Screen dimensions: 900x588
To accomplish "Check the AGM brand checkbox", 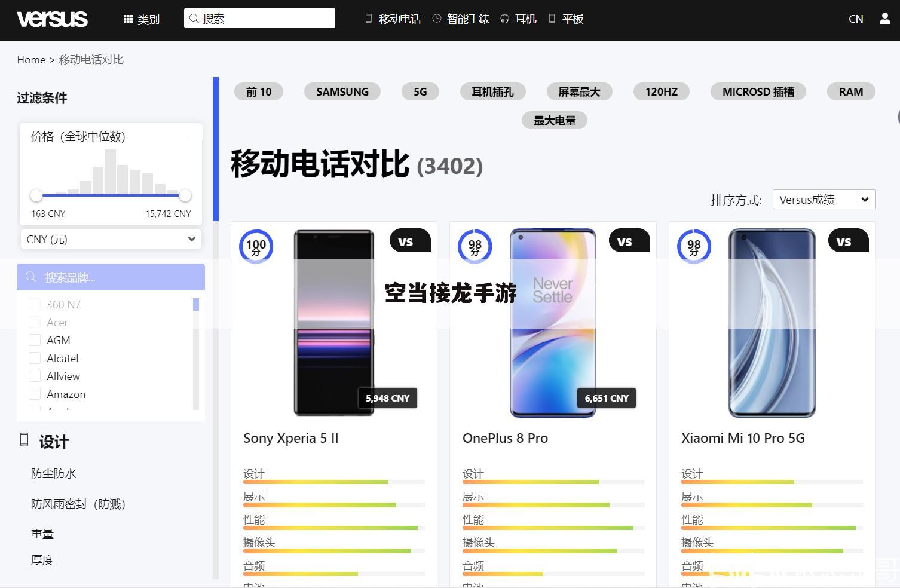I will point(35,340).
